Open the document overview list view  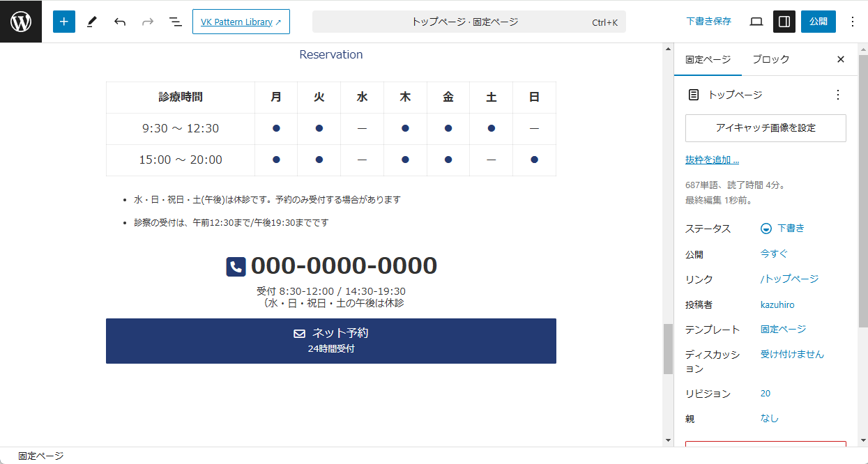(176, 22)
